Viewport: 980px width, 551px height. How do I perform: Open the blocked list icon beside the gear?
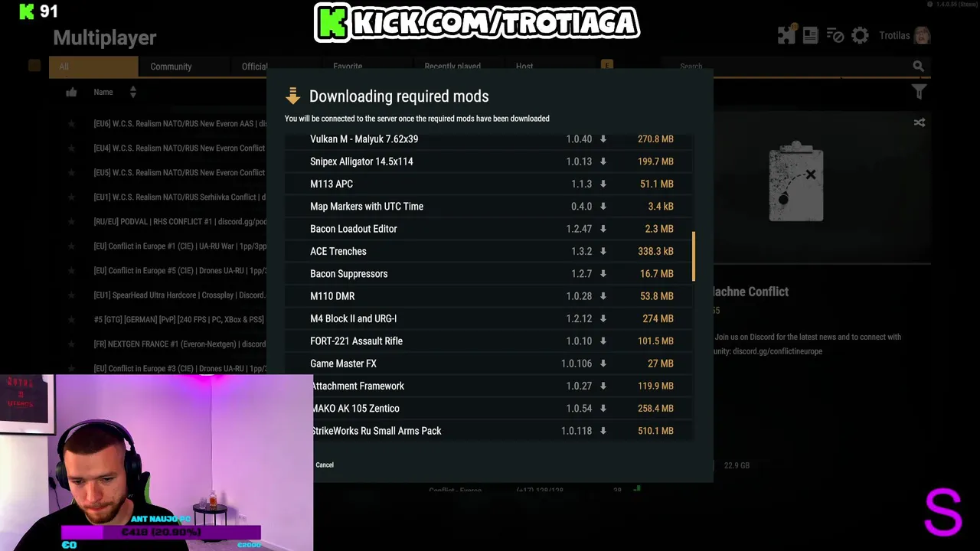click(835, 35)
